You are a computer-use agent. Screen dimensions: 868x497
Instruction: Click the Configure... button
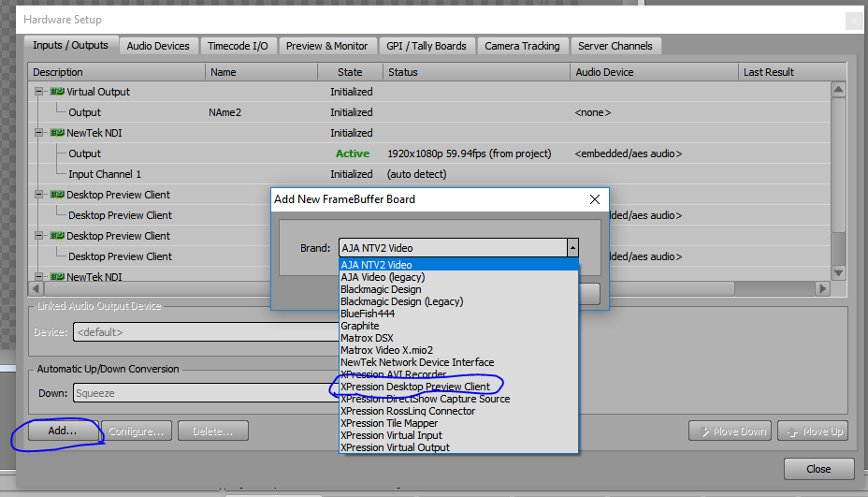137,431
